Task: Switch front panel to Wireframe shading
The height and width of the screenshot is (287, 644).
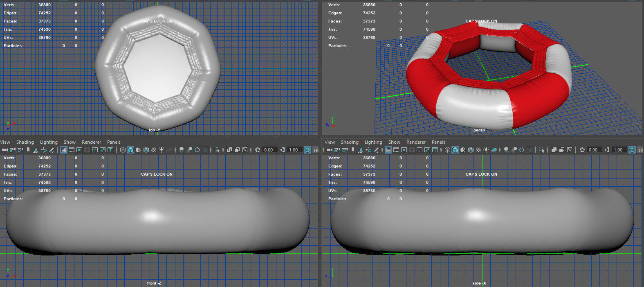Action: (x=122, y=150)
